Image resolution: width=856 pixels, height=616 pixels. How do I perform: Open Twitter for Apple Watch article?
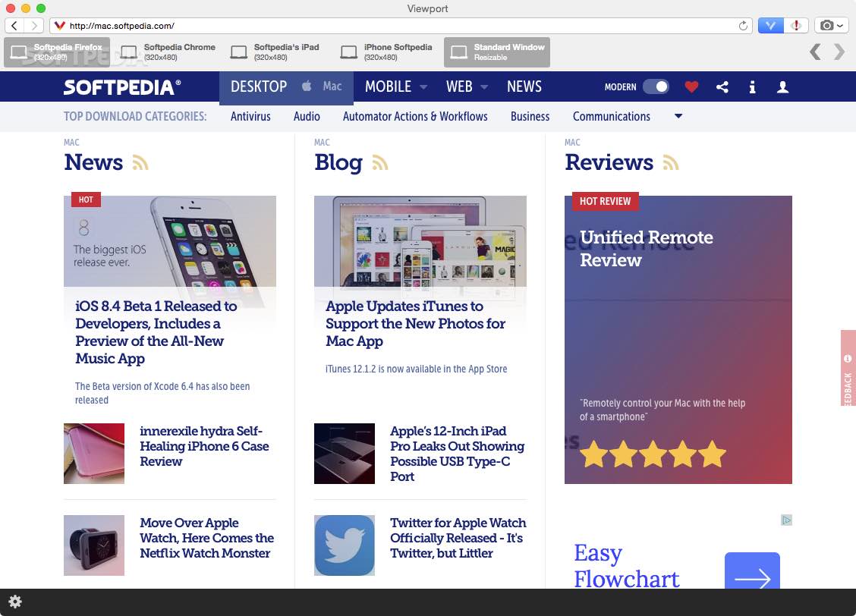458,538
